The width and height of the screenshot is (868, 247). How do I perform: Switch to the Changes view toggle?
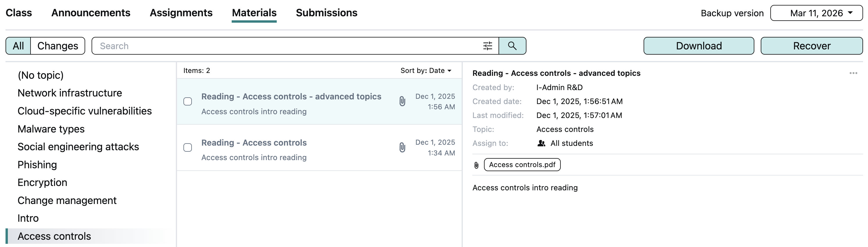(x=58, y=46)
